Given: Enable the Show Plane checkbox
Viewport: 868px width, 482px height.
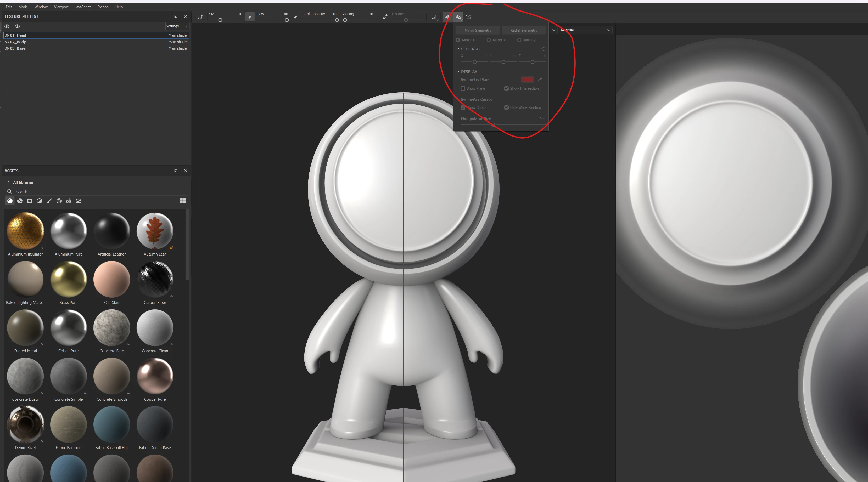Looking at the screenshot, I should [x=463, y=89].
